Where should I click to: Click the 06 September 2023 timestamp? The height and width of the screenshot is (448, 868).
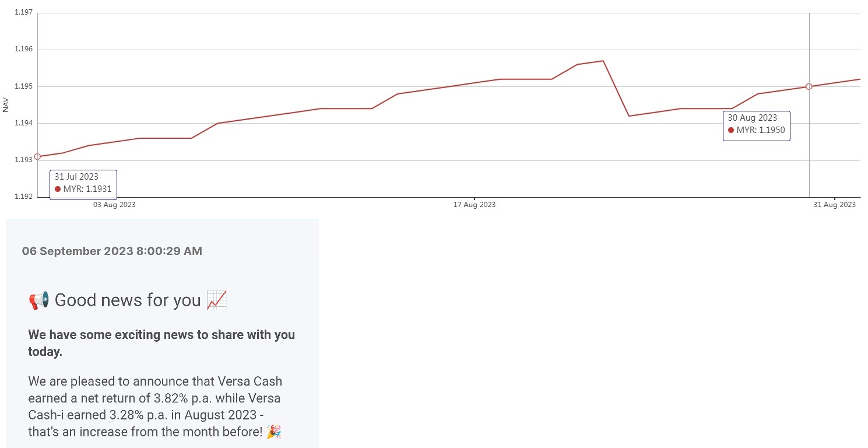(x=112, y=251)
